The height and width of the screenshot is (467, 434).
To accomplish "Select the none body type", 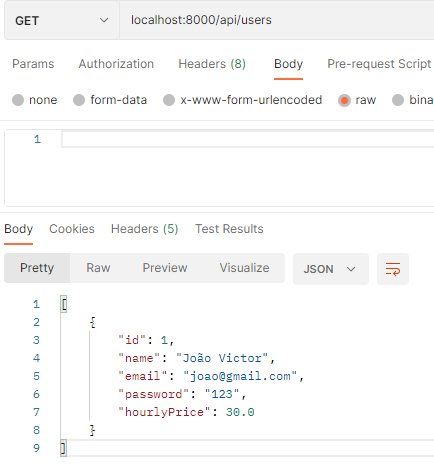I will pyautogui.click(x=18, y=100).
